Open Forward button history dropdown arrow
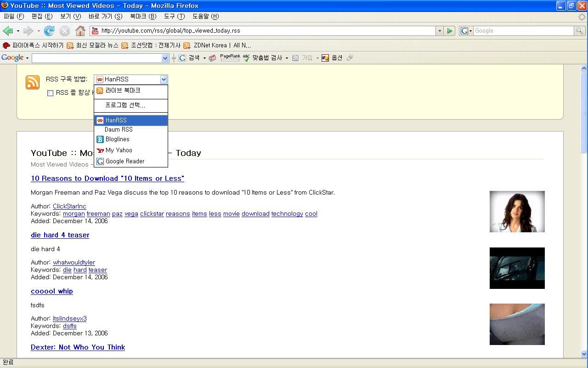Image resolution: width=588 pixels, height=368 pixels. click(x=39, y=31)
